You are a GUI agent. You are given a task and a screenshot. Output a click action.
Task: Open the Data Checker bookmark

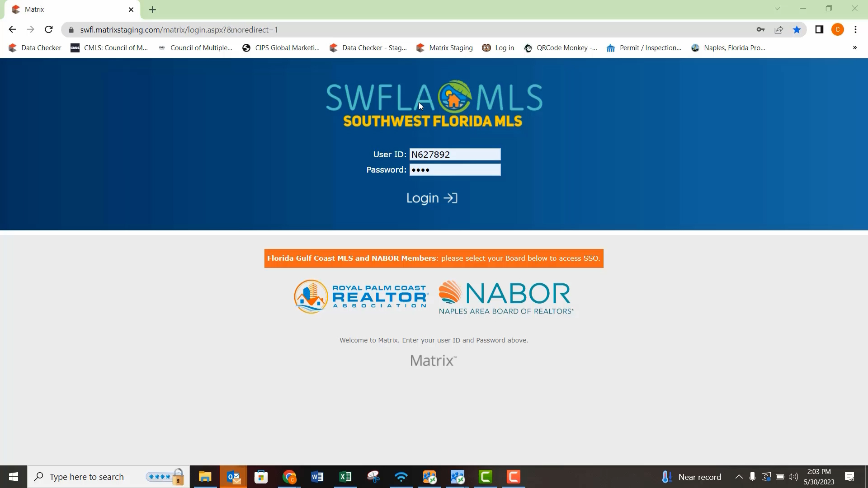35,48
